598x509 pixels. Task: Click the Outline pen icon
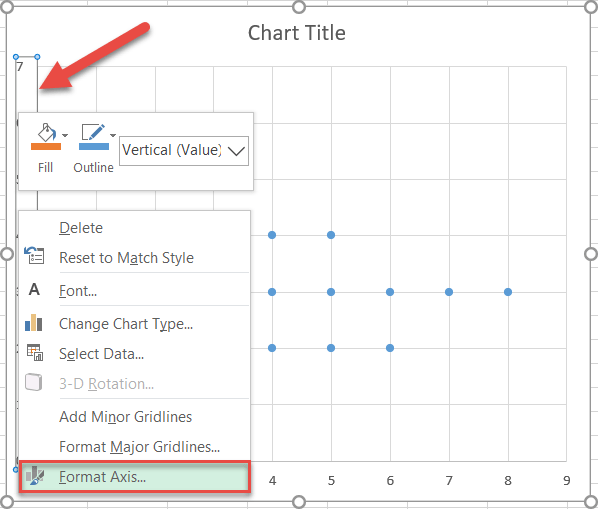(93, 132)
